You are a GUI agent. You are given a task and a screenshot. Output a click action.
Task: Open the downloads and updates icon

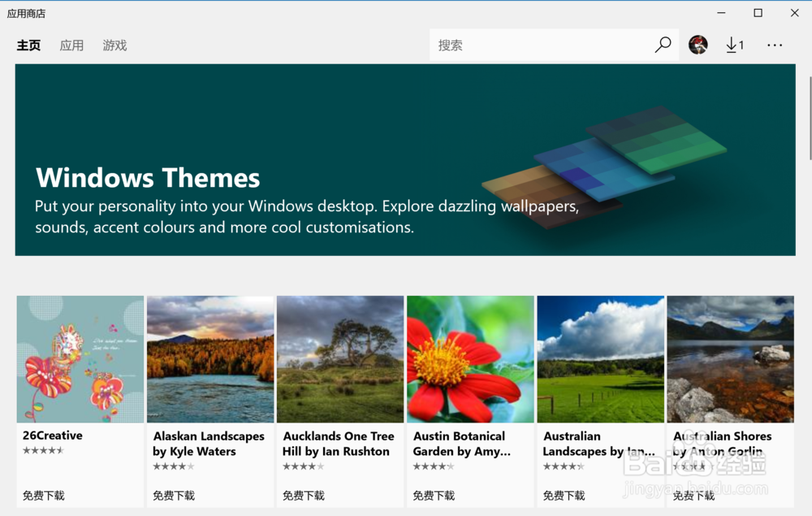click(734, 45)
